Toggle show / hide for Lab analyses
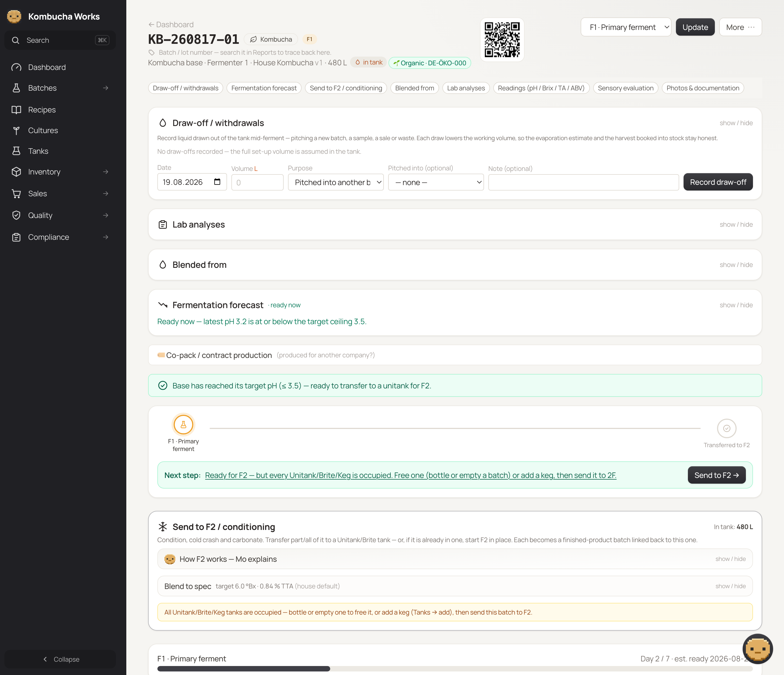This screenshot has height=675, width=784. [x=736, y=225]
